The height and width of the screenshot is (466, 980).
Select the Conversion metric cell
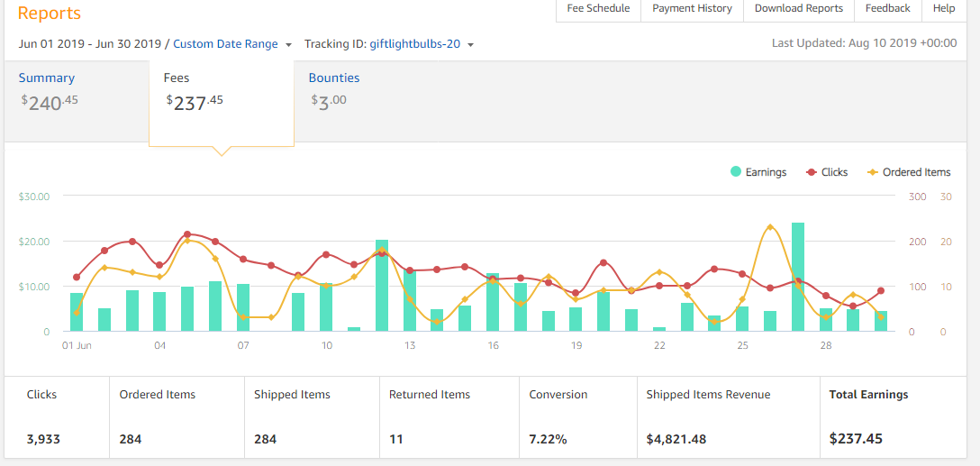tap(576, 416)
